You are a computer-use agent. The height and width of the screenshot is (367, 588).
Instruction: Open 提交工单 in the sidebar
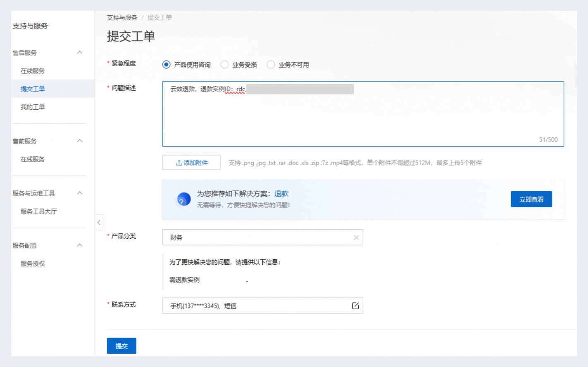(33, 89)
